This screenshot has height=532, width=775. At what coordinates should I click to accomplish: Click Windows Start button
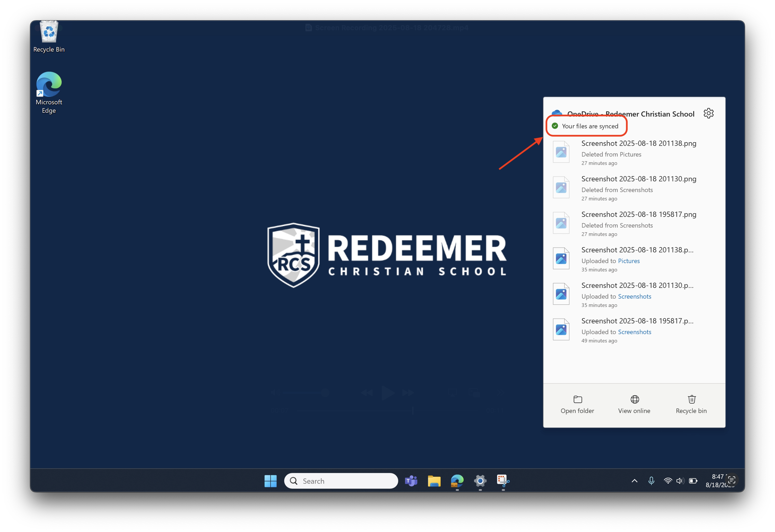click(x=270, y=481)
